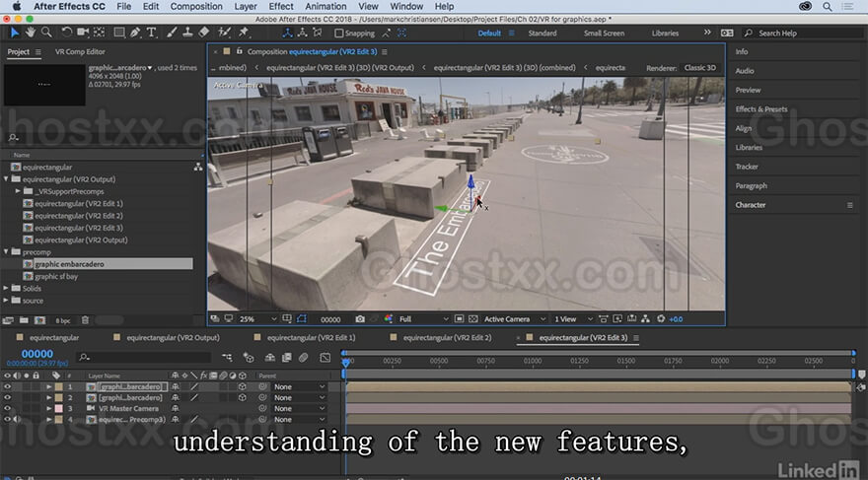Toggle visibility of layer 4 equirec Precomp3
This screenshot has width=868, height=480.
(x=7, y=419)
